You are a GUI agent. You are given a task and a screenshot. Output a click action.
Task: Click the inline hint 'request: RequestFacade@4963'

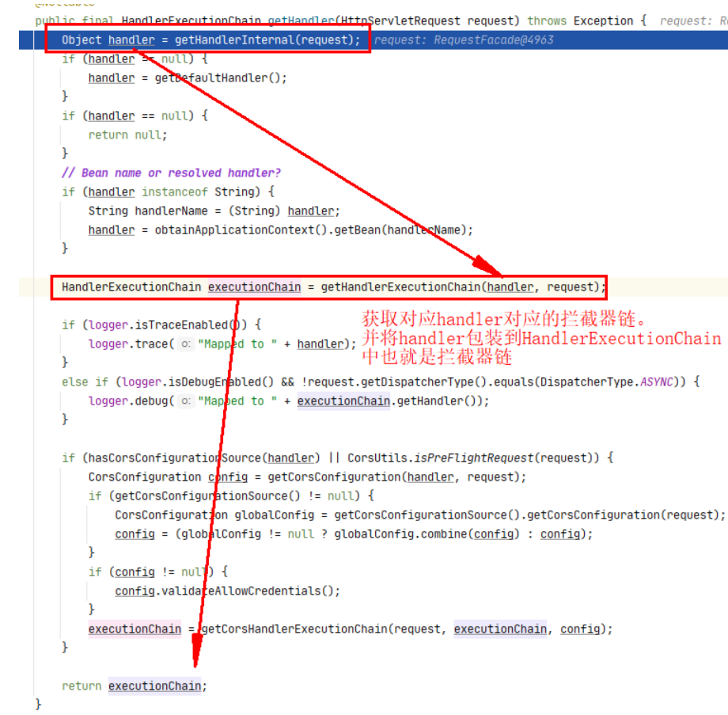(x=464, y=40)
